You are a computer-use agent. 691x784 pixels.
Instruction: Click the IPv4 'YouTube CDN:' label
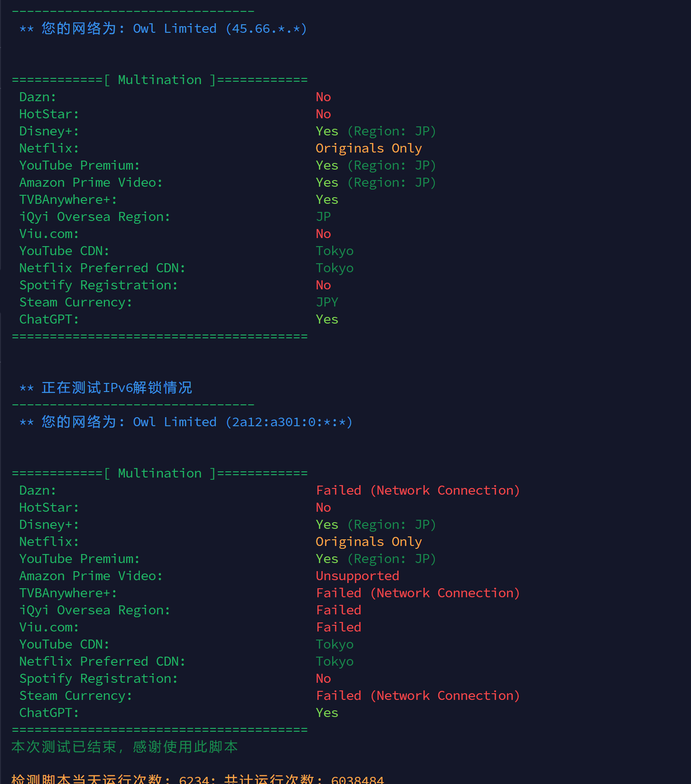(x=64, y=251)
